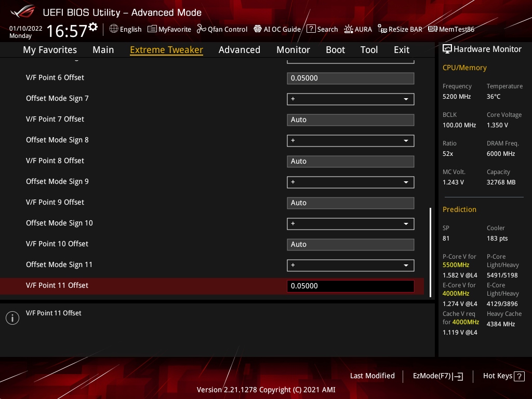Click the Hot Keys question mark icon
The width and height of the screenshot is (532, 399).
pos(519,376)
